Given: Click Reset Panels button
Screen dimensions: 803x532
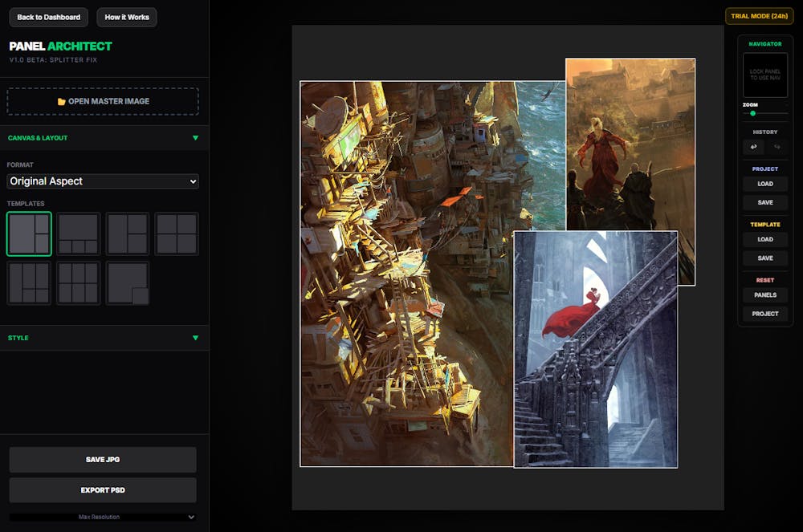Looking at the screenshot, I should click(x=765, y=294).
